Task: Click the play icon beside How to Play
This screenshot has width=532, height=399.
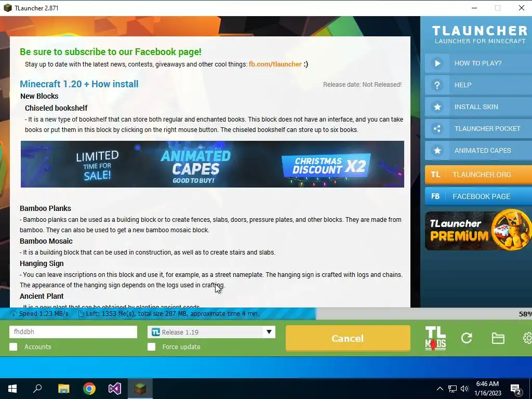Action: click(x=437, y=63)
